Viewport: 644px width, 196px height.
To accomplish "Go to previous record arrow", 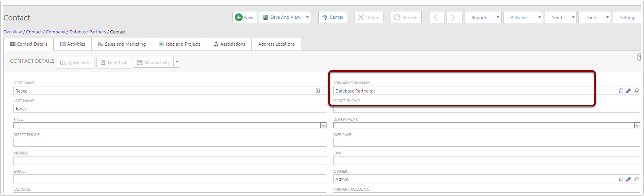I will pos(436,17).
